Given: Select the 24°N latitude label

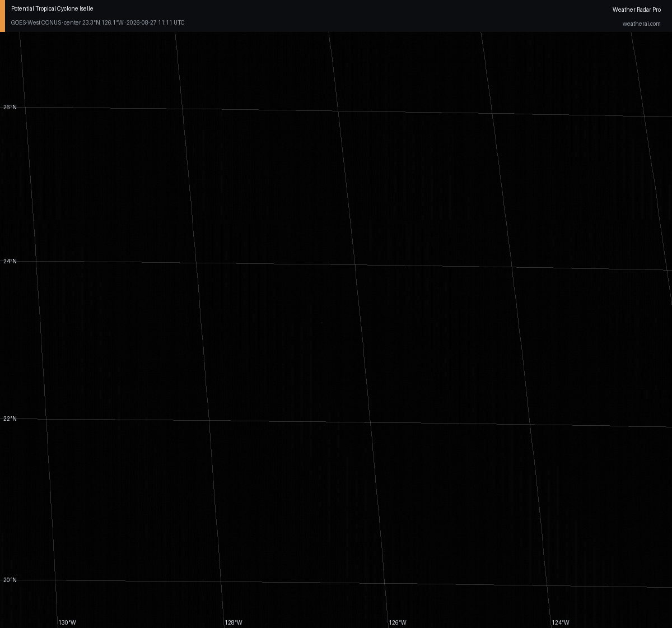Looking at the screenshot, I should pyautogui.click(x=10, y=261).
